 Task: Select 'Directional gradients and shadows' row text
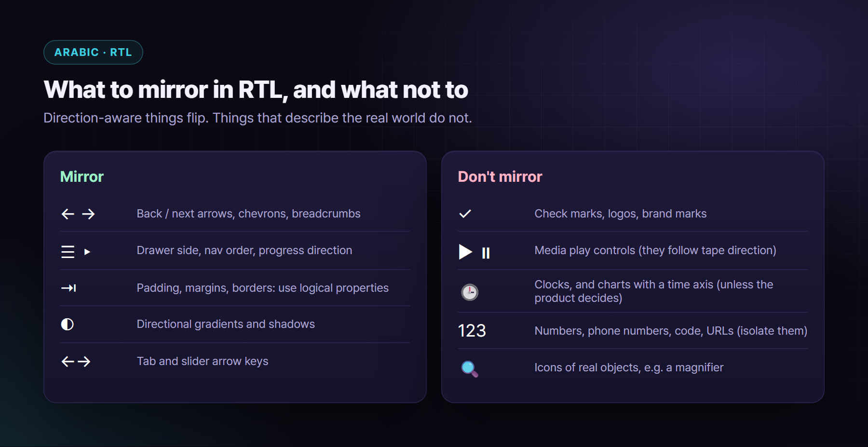[x=226, y=324]
